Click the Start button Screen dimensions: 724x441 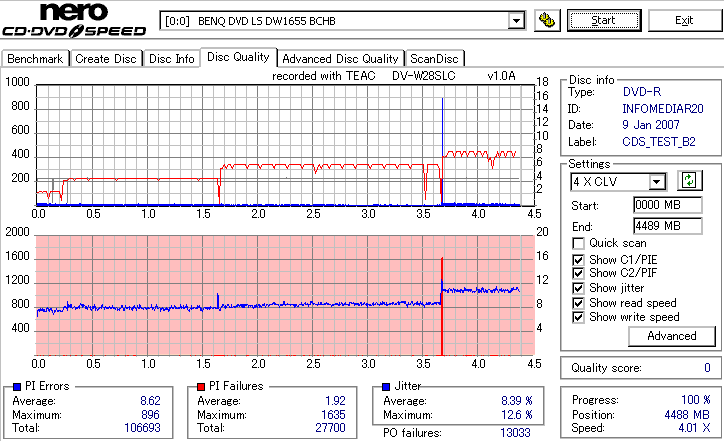(x=604, y=20)
